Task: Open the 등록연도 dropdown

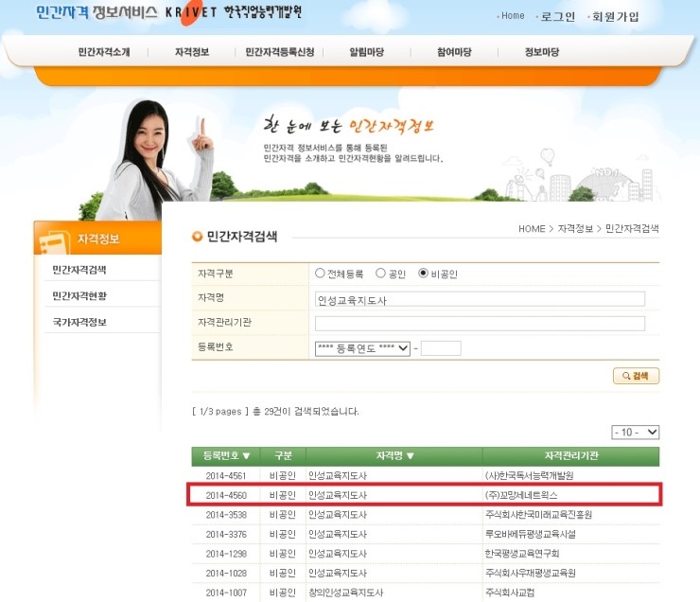Action: [362, 348]
